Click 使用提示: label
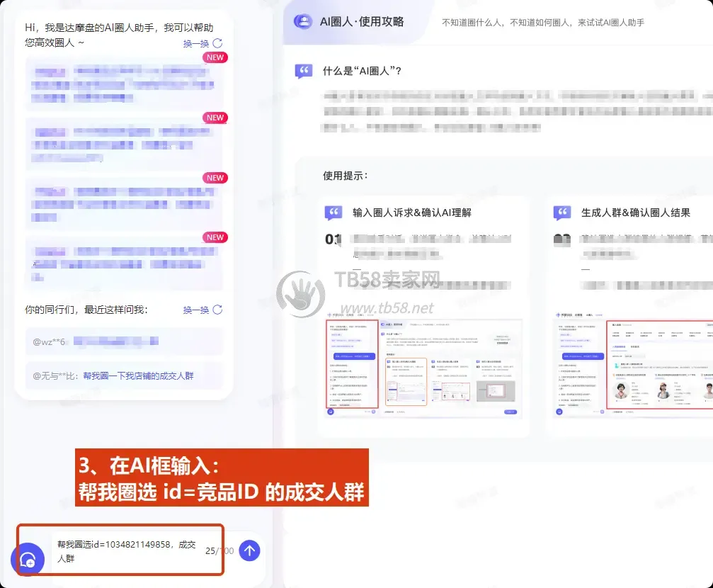 click(345, 176)
